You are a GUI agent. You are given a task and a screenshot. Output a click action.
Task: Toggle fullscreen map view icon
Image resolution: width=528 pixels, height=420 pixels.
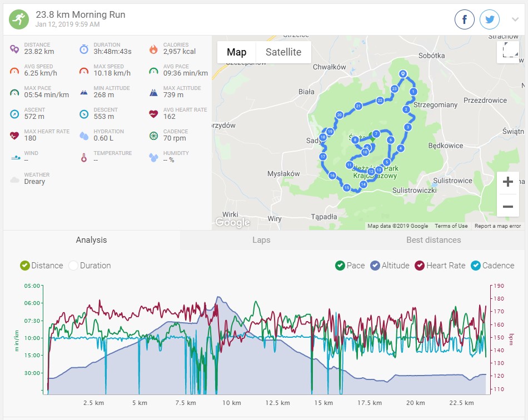point(507,52)
